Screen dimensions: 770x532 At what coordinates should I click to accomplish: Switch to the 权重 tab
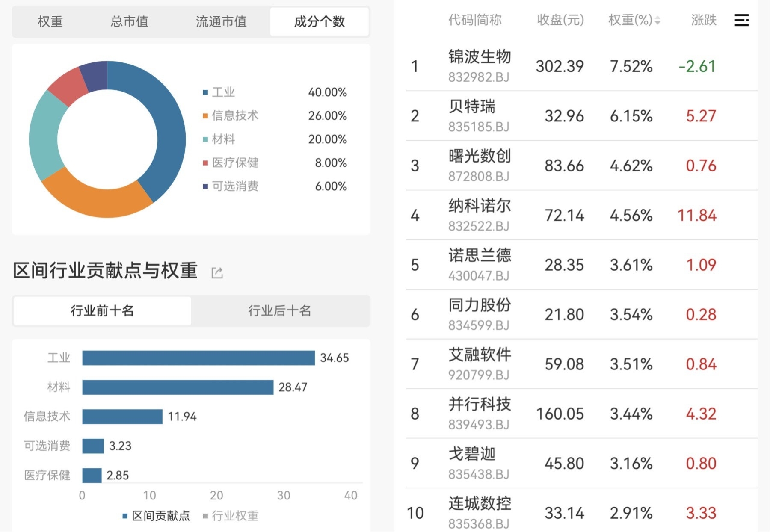pos(50,21)
